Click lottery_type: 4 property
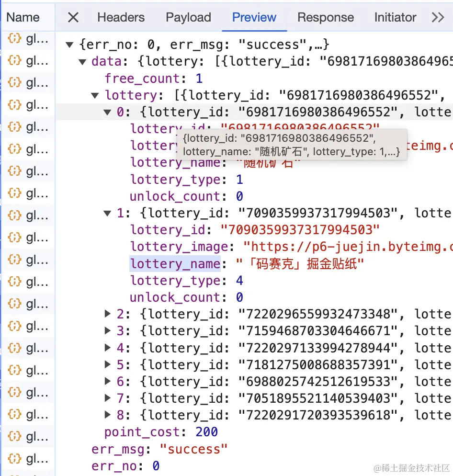Viewport: 453px width, 476px height. pyautogui.click(x=186, y=281)
